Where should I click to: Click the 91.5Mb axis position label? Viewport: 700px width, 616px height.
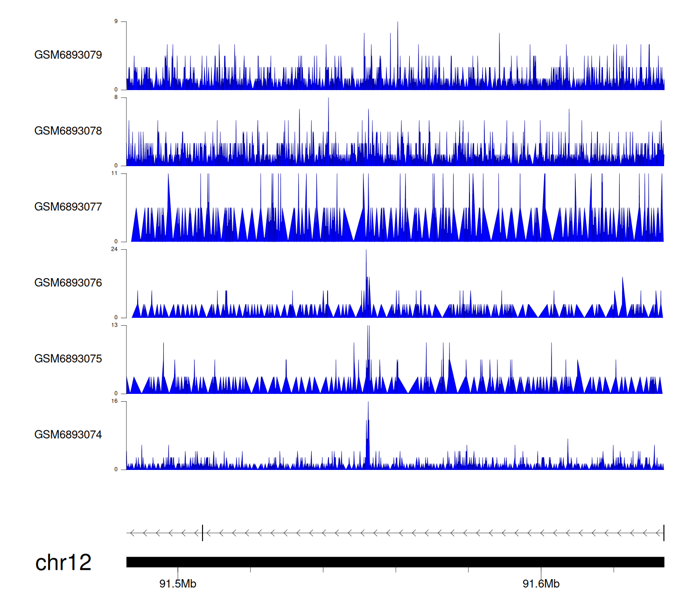pos(178,584)
